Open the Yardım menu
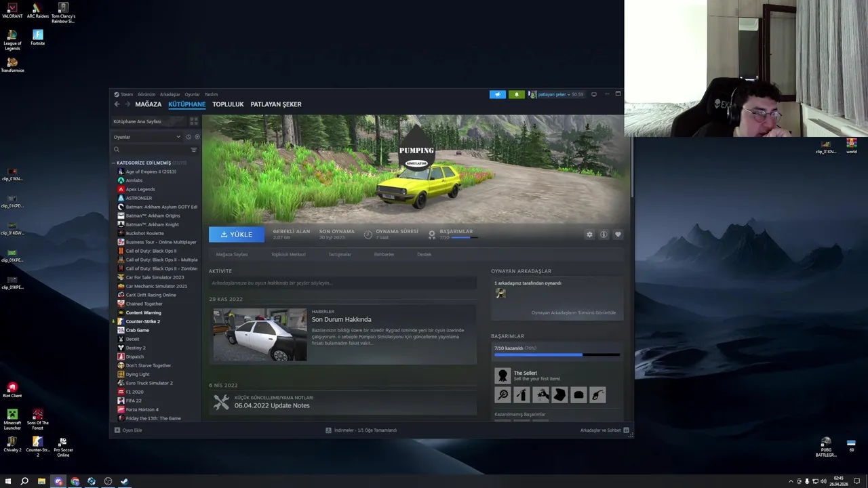868x488 pixels. pyautogui.click(x=211, y=94)
